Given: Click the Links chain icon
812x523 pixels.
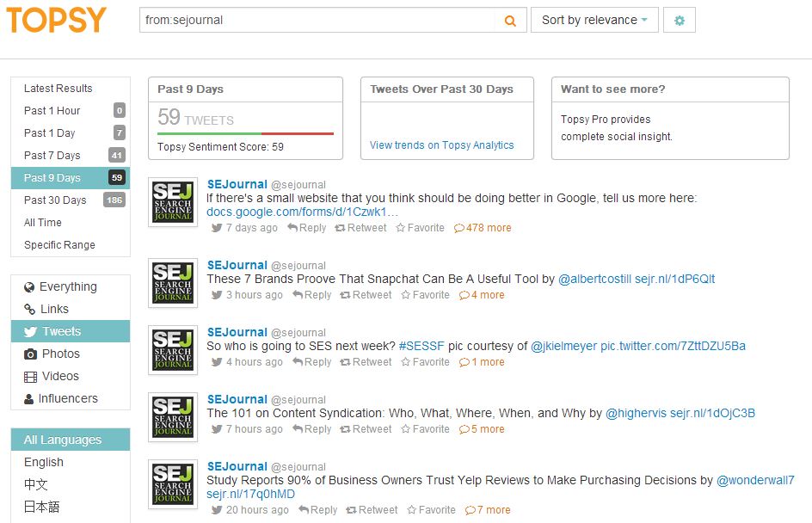Looking at the screenshot, I should tap(29, 310).
